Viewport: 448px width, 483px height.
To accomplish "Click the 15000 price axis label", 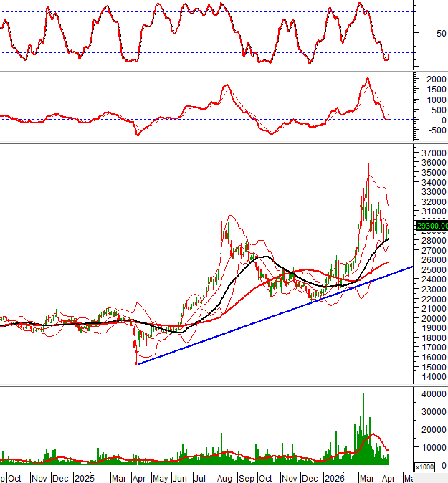I will pos(431,367).
